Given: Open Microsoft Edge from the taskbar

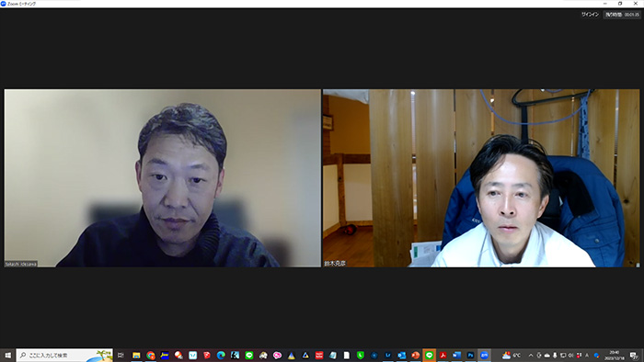Looking at the screenshot, I should 221,355.
